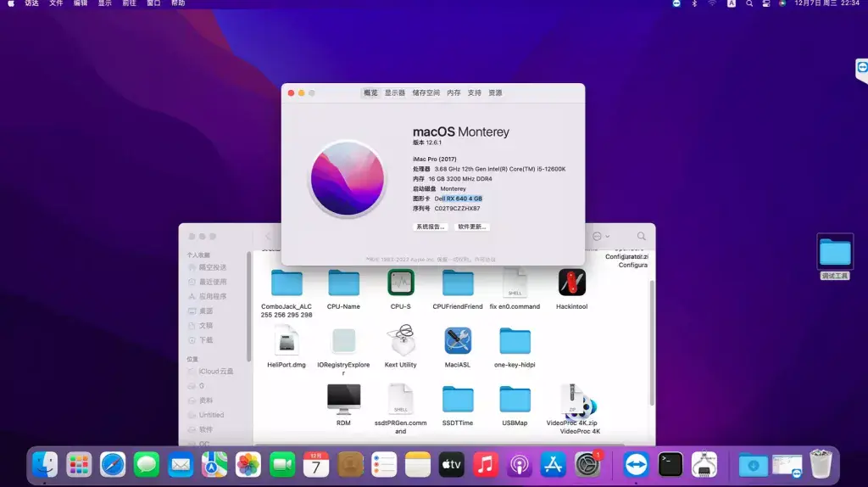Open the Trash in the Dock
The image size is (868, 487).
(x=821, y=464)
